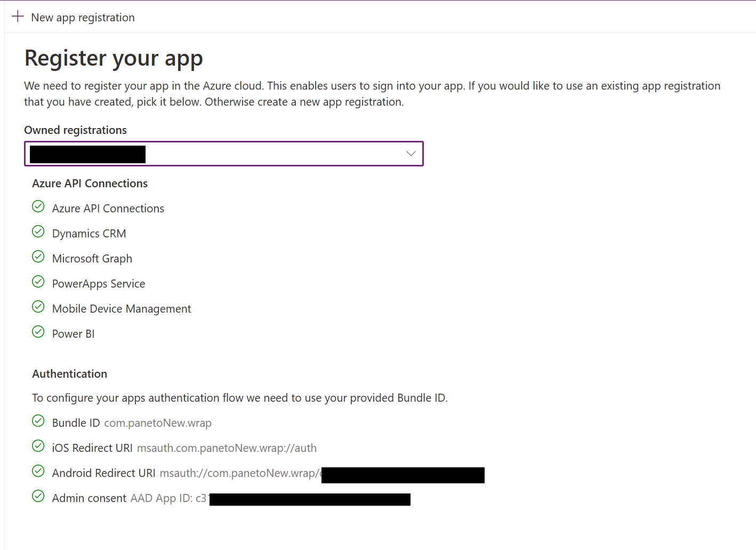This screenshot has width=756, height=550.
Task: Click the check icon beside Bundle ID
Action: (x=38, y=421)
